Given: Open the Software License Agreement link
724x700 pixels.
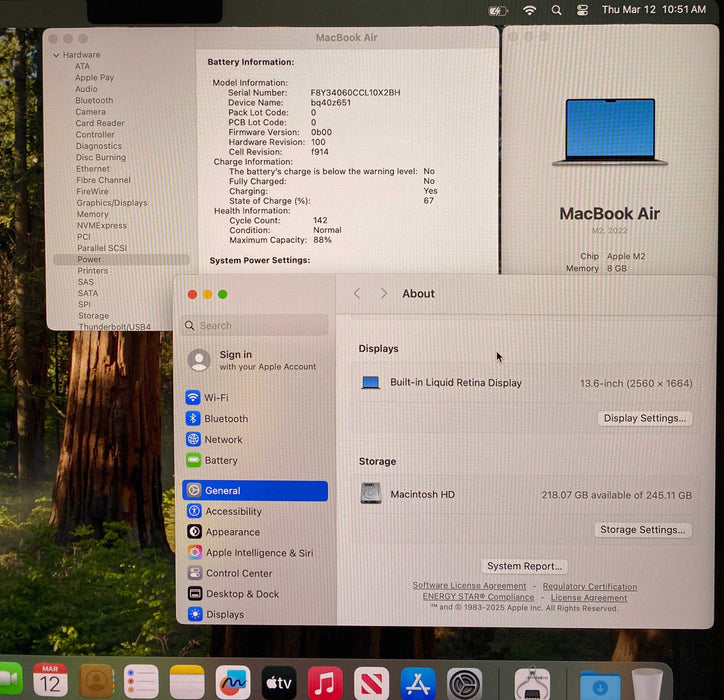Looking at the screenshot, I should click(x=469, y=585).
